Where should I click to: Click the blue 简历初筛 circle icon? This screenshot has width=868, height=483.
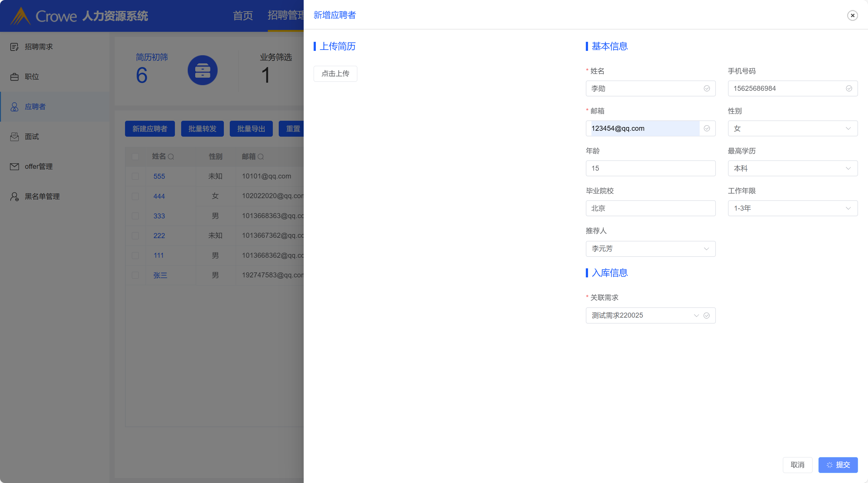[203, 70]
